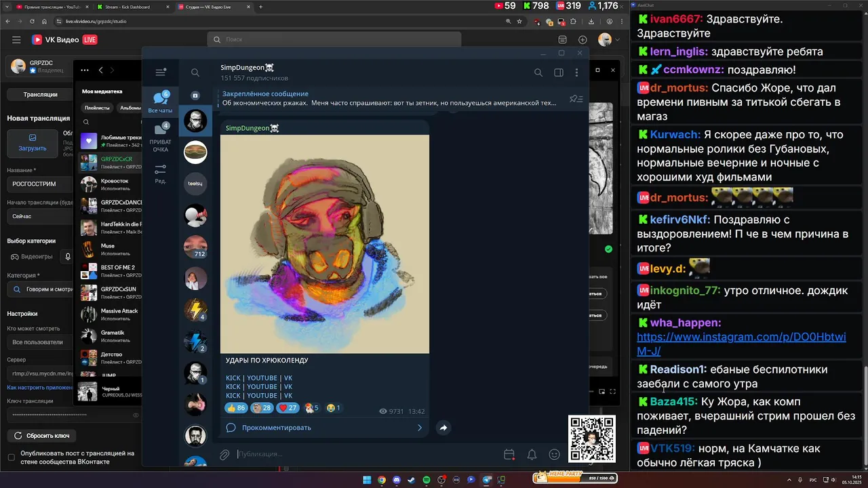Screen dimensions: 868x488
Task: Forward the post with the share arrow
Action: pyautogui.click(x=443, y=428)
